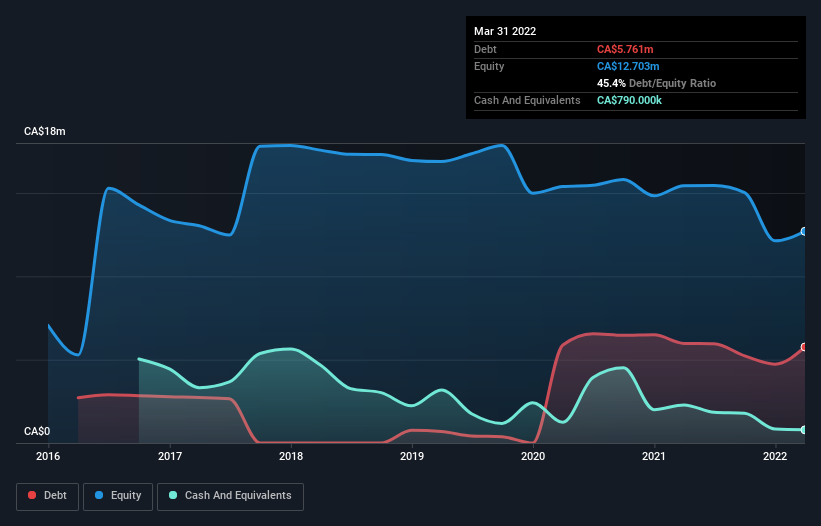Click the Cash end-point marker on chart

tap(804, 430)
